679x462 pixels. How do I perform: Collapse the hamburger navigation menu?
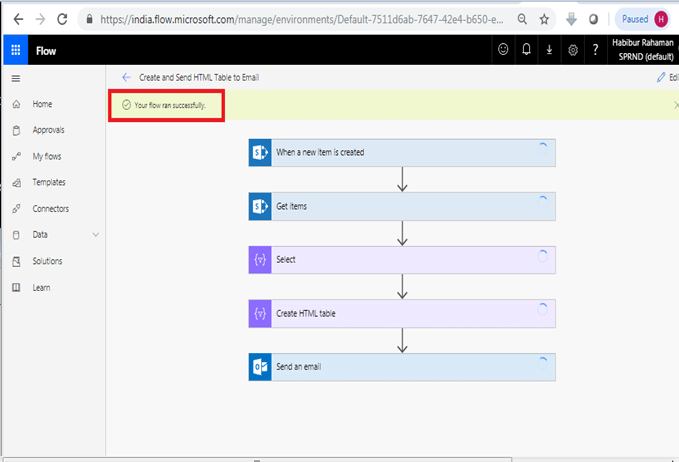pyautogui.click(x=16, y=78)
